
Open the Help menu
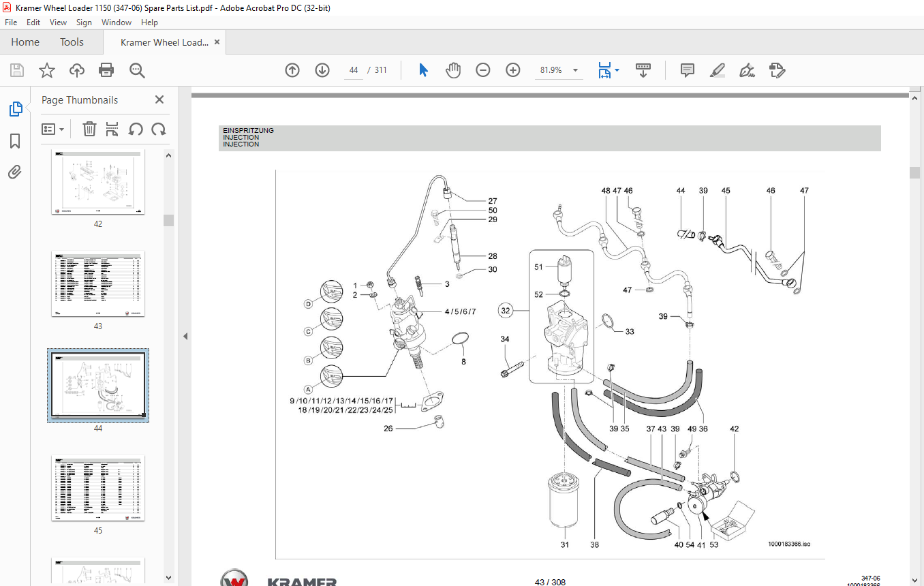click(x=149, y=22)
